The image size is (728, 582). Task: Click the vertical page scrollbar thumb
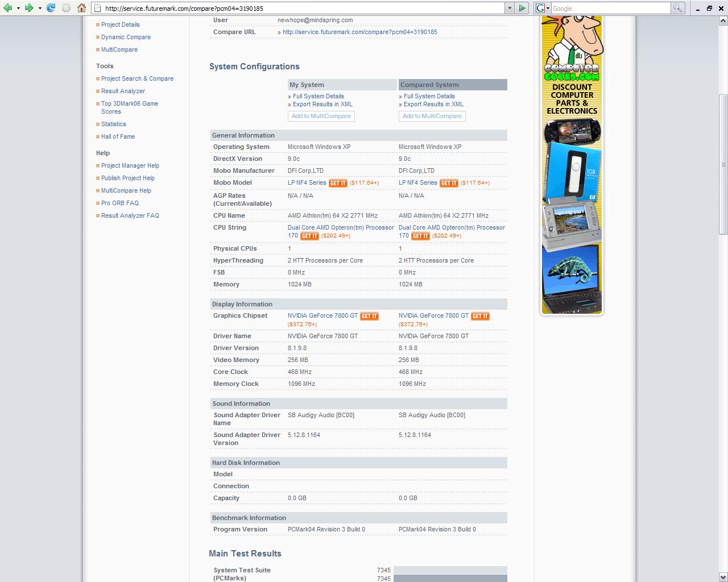723,164
